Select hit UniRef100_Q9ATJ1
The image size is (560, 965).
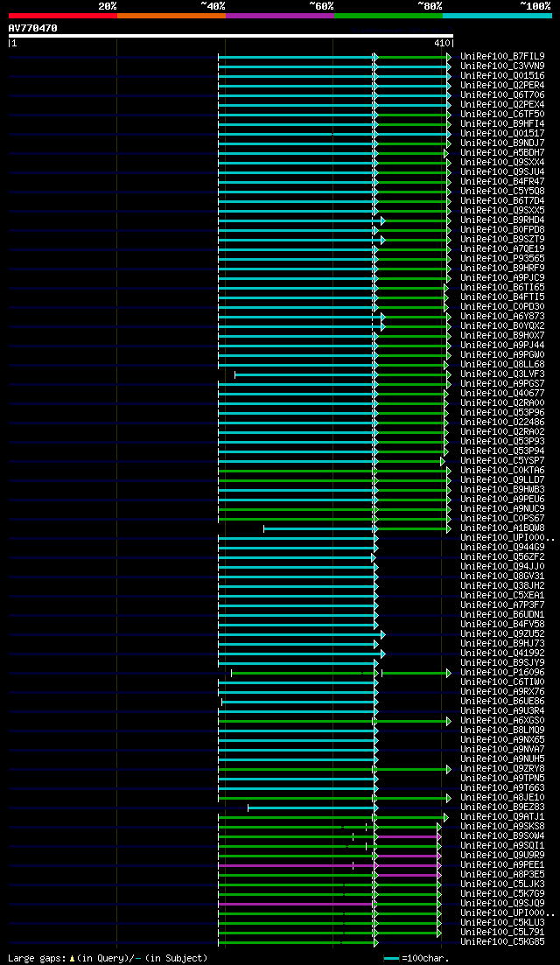click(502, 816)
